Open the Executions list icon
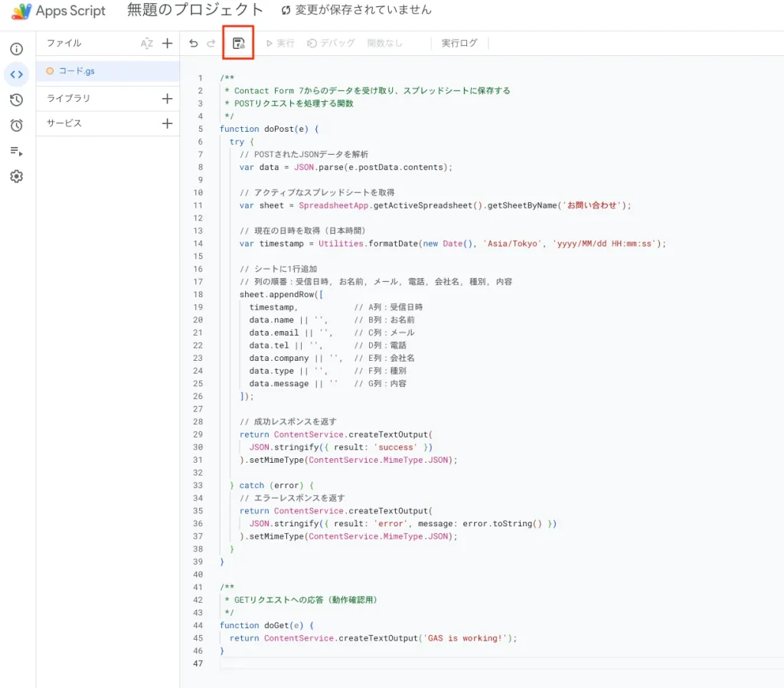Image resolution: width=784 pixels, height=688 pixels. 16,151
